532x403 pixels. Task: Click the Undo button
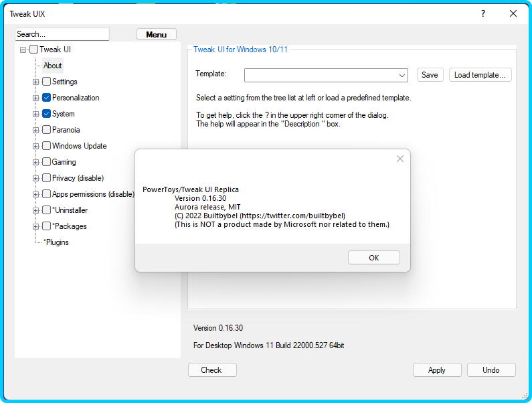[x=491, y=370]
